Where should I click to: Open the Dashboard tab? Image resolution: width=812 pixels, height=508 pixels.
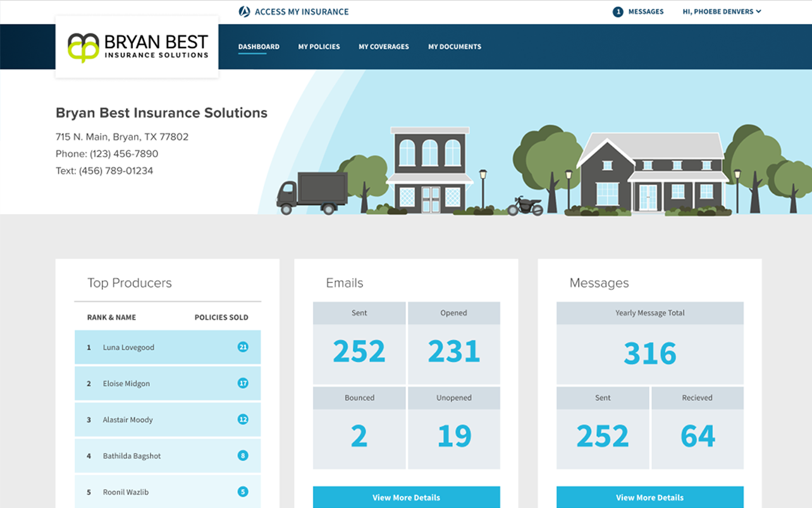tap(259, 46)
